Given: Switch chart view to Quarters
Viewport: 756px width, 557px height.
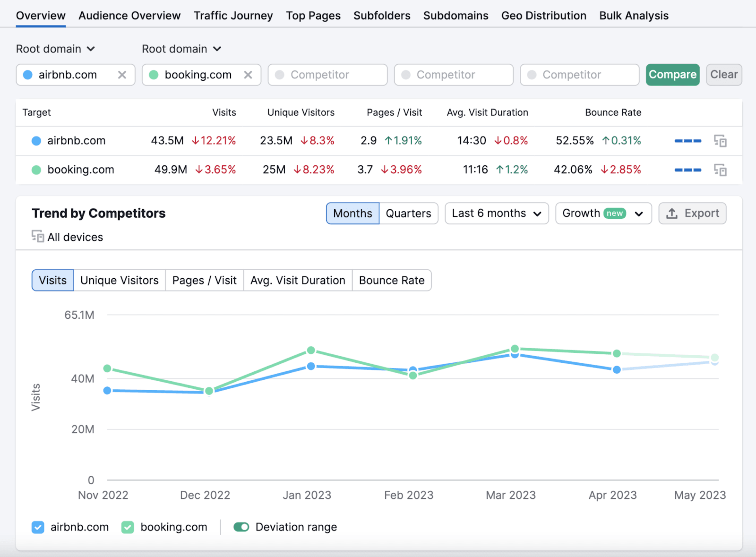Looking at the screenshot, I should point(408,213).
